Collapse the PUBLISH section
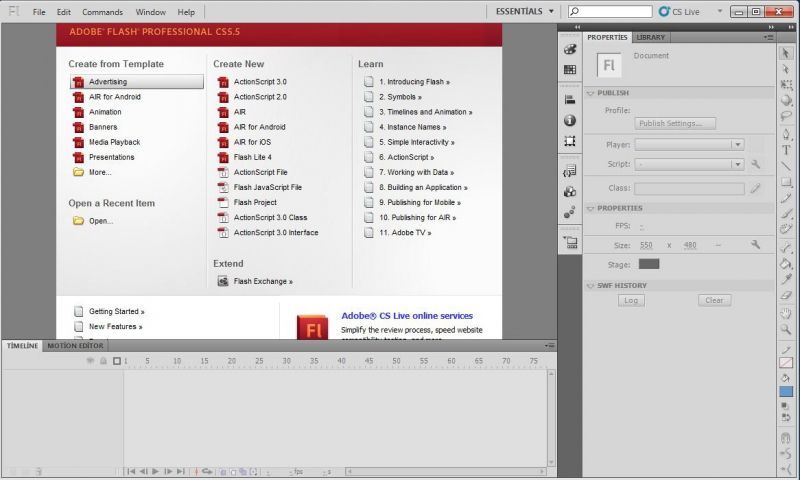Screen dimensions: 800x480 (x=590, y=93)
